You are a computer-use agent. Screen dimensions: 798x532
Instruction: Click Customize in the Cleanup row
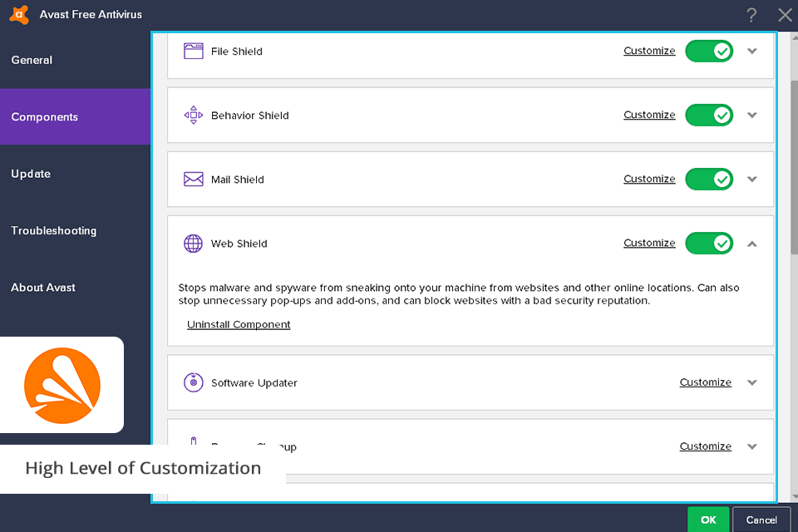pos(706,446)
